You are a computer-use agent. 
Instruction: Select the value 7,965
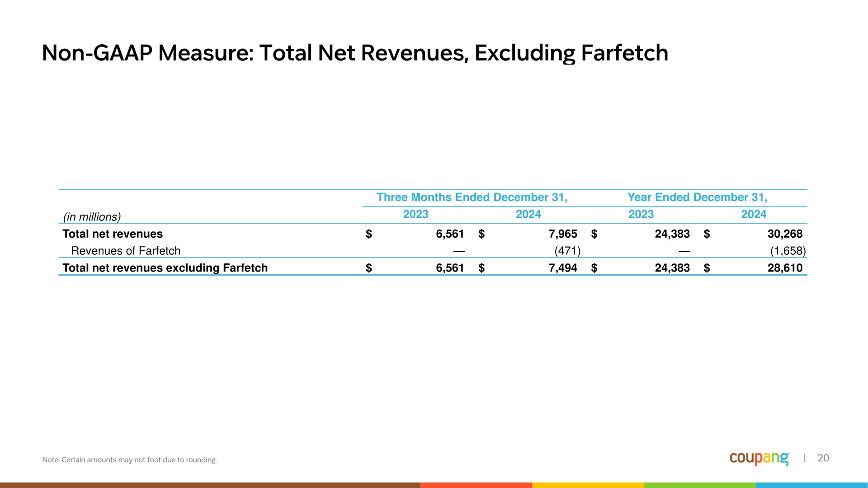[562, 234]
